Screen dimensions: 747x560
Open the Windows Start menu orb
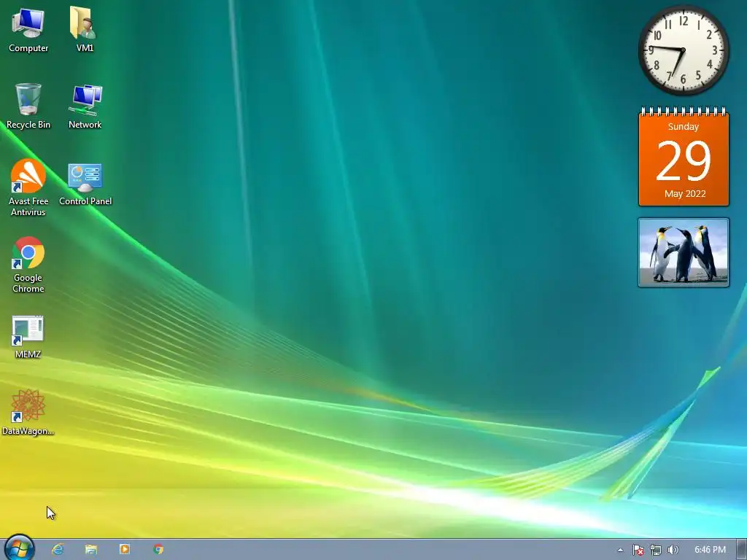(x=20, y=548)
